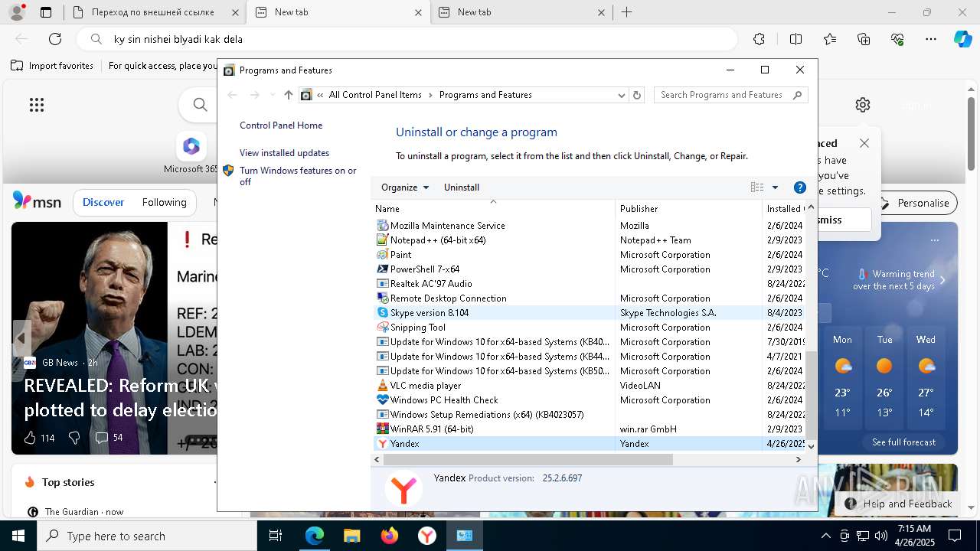The height and width of the screenshot is (551, 980).
Task: Open File Explorer from the taskbar
Action: coord(352,536)
